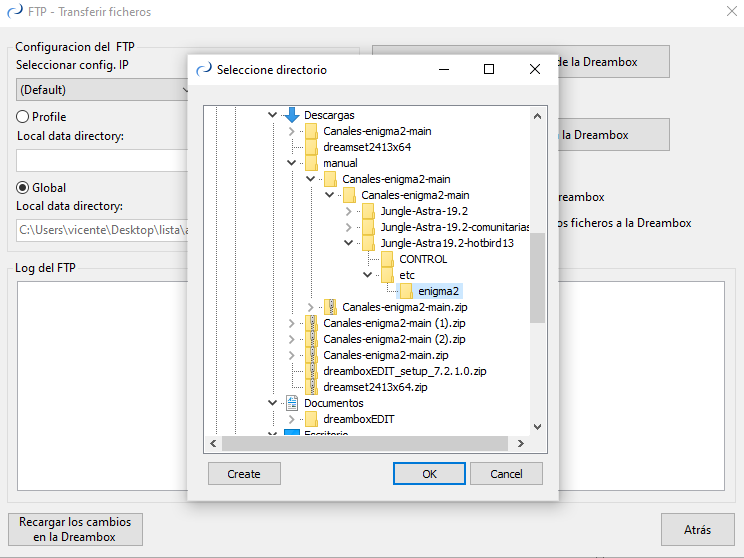This screenshot has height=558, width=744.
Task: Select the Canales-enigma2-main (1).zip archive icon
Action: [x=311, y=323]
